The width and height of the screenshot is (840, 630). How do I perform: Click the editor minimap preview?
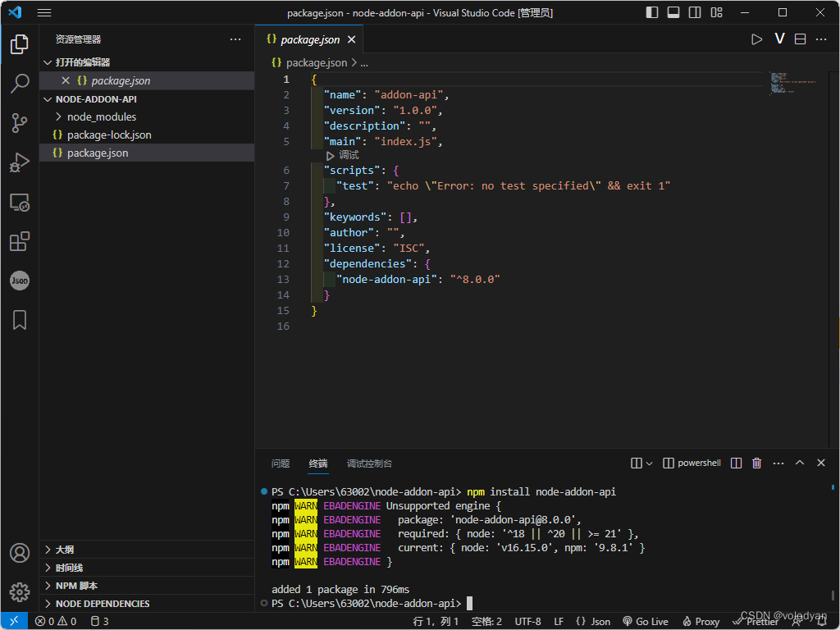coord(794,83)
